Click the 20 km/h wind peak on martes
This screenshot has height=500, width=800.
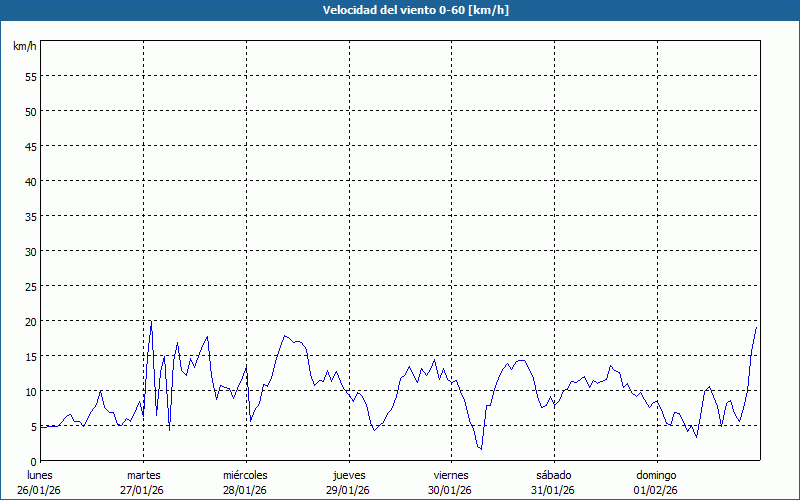(x=151, y=322)
